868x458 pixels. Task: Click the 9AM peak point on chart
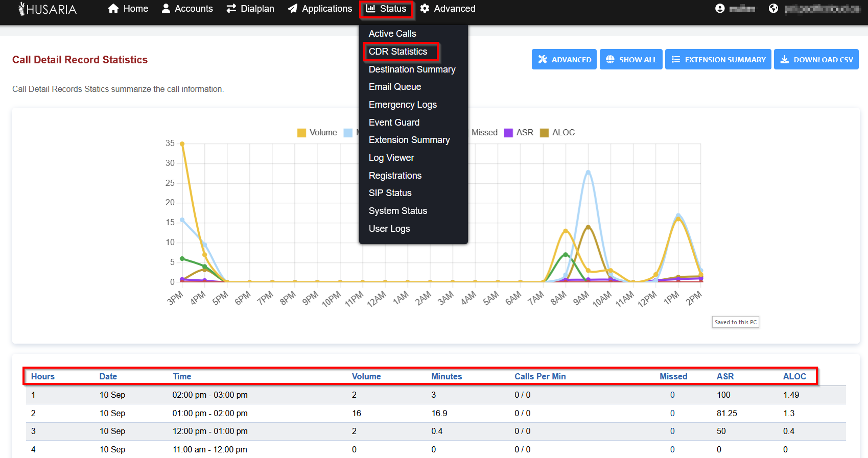click(x=588, y=172)
